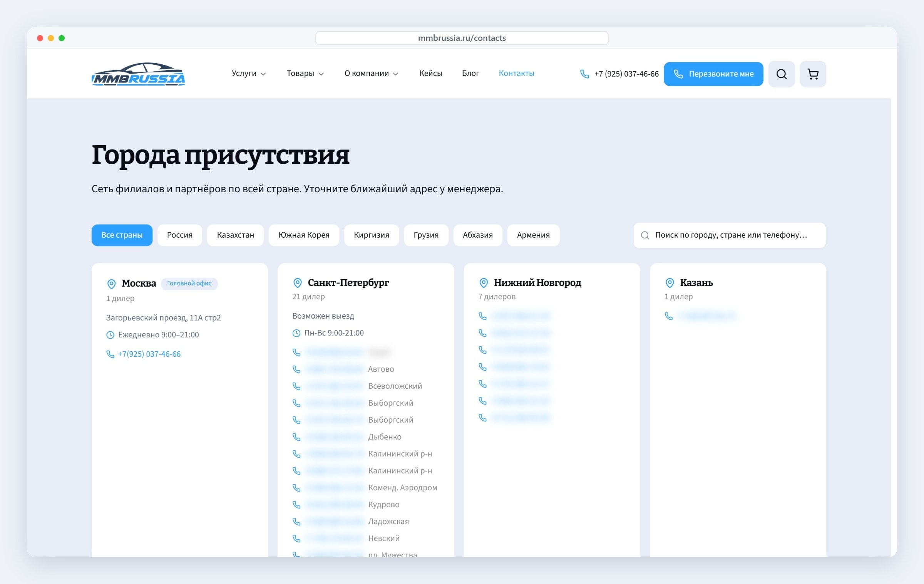Screen dimensions: 924x584
Task: Expand the Услуги dropdown menu
Action: pos(249,74)
